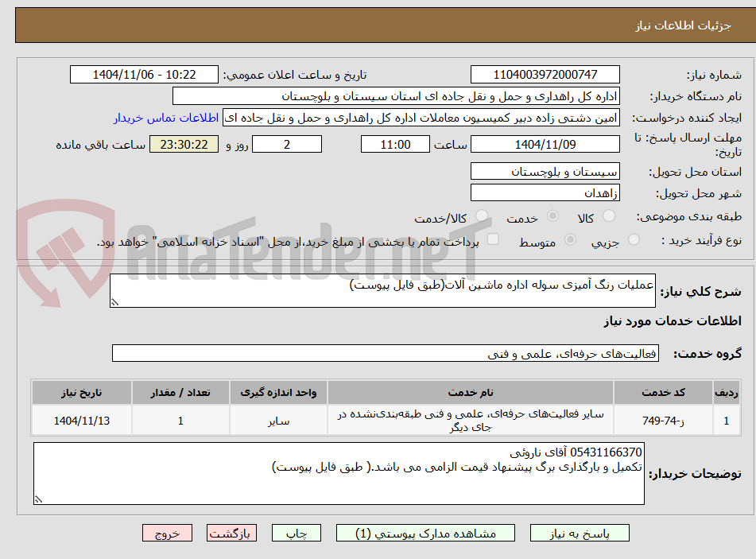Select the کالا/خدمت radio button
This screenshot has height=559, width=756.
[482, 215]
